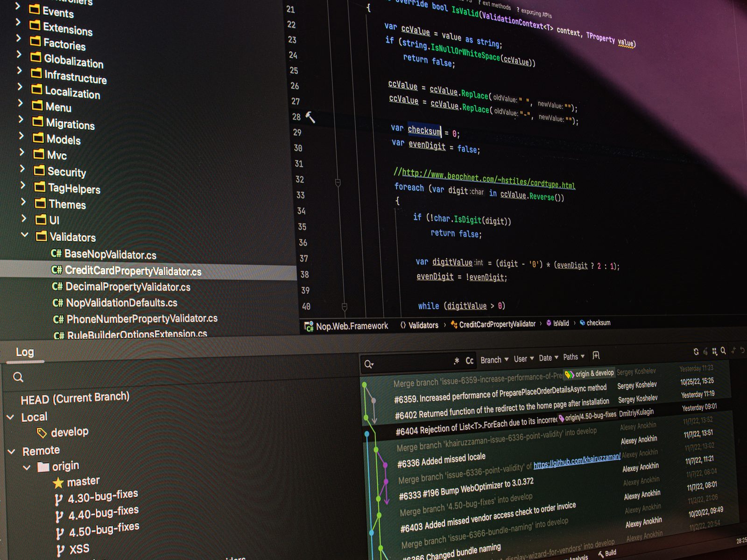The width and height of the screenshot is (747, 560).
Task: Open the Paths filter dropdown
Action: [x=574, y=357]
